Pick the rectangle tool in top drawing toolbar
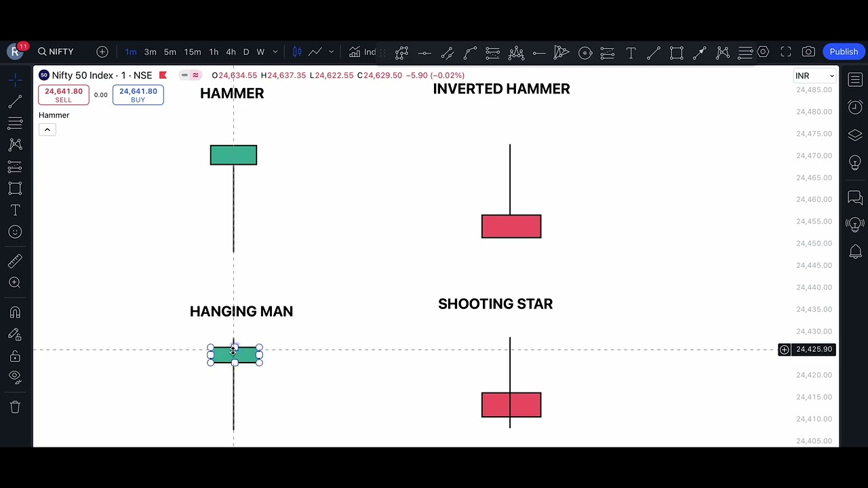This screenshot has width=868, height=488. 677,52
